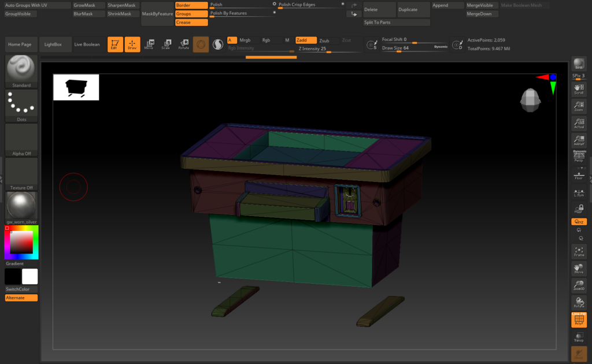Viewport: 592px width, 364px height.
Task: Select the Scale transform tool
Action: pyautogui.click(x=166, y=44)
